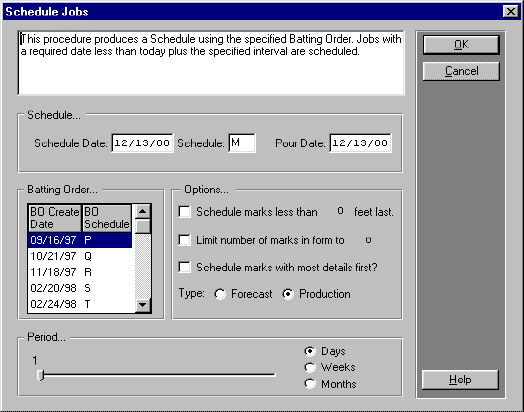
Task: Check Limit number of marks in form
Action: [184, 240]
